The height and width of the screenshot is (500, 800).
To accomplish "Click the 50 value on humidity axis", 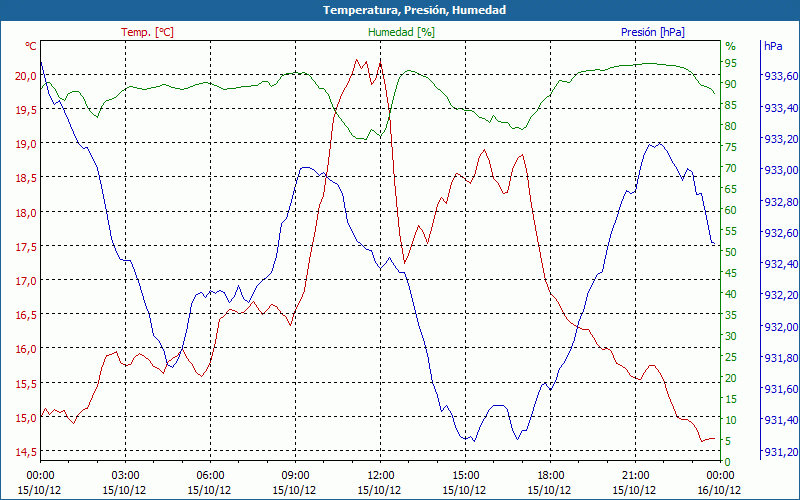I will pos(731,252).
